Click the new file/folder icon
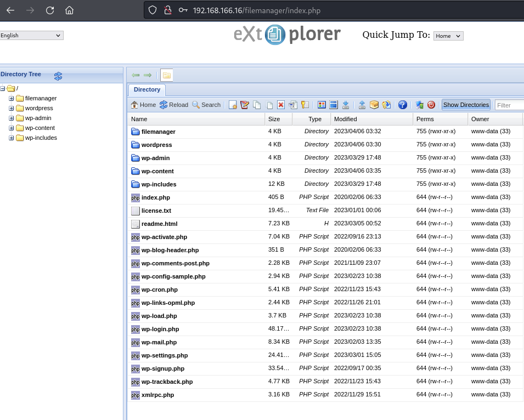Screen dimensions: 524x420 click(233, 105)
